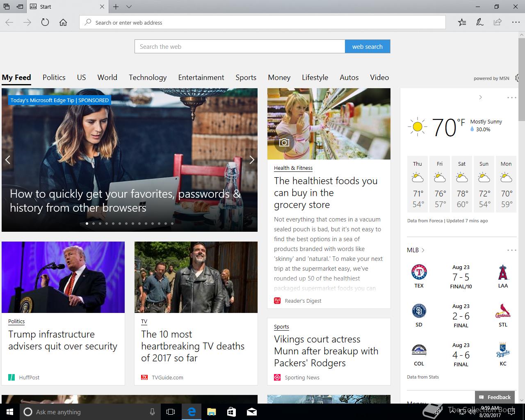Click the Feedback button

[495, 397]
